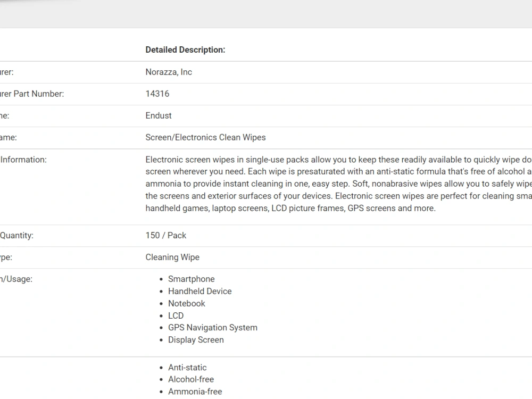Image resolution: width=532 pixels, height=399 pixels.
Task: Click the Alcohol-free feature item
Action: [191, 379]
